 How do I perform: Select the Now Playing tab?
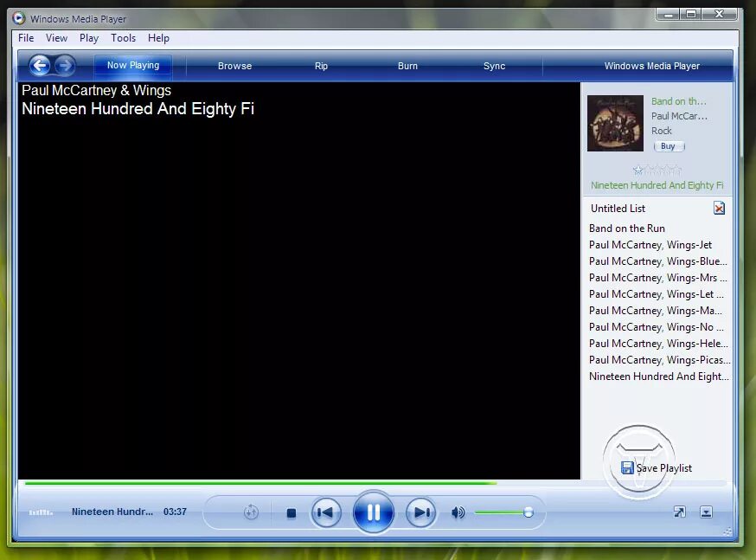tap(133, 65)
